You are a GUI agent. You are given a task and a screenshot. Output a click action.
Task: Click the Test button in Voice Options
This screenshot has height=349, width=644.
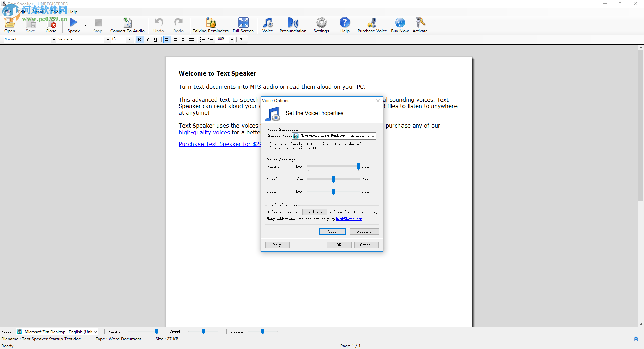pyautogui.click(x=332, y=232)
